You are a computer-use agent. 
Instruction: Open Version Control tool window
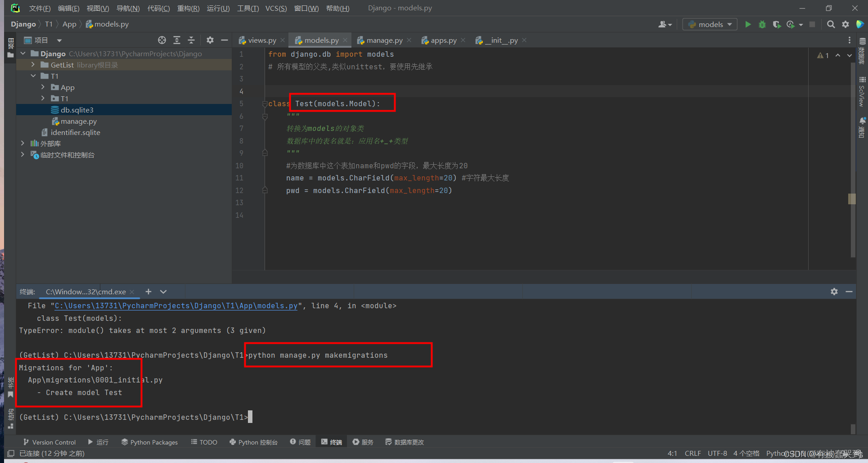pos(49,442)
